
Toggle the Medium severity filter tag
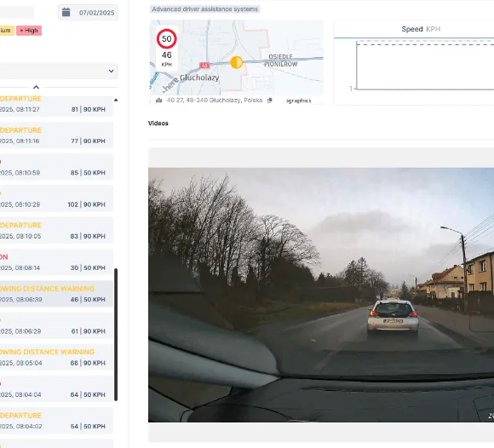coord(6,31)
